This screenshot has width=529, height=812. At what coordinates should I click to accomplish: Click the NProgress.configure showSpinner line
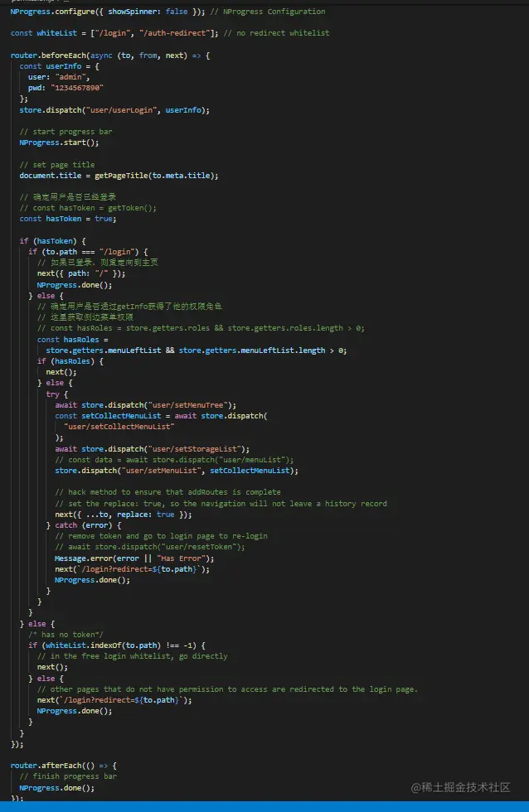point(167,12)
